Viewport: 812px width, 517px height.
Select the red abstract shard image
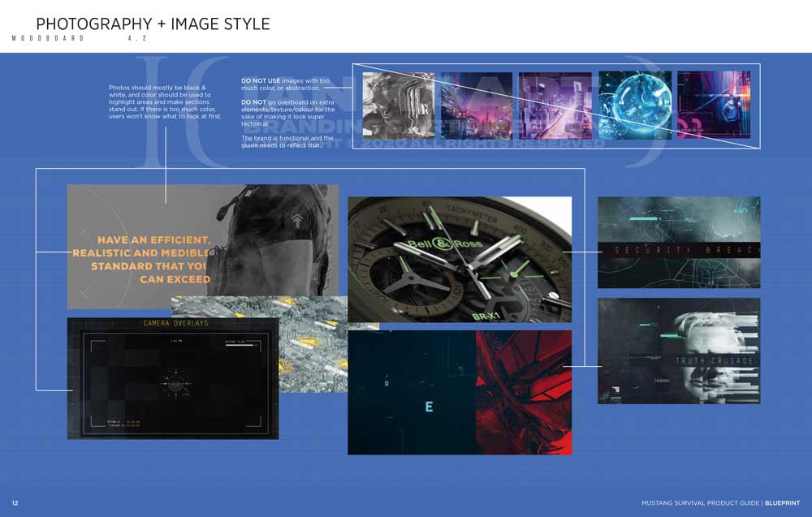524,392
